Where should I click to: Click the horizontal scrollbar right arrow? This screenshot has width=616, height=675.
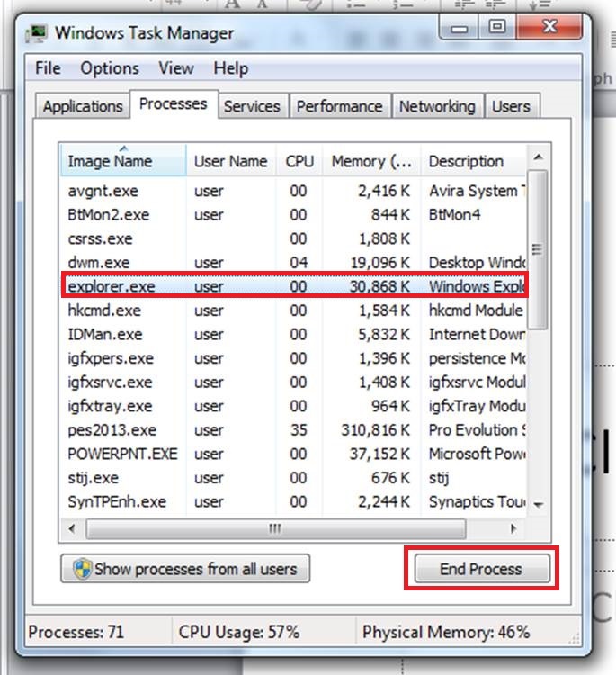click(x=513, y=528)
